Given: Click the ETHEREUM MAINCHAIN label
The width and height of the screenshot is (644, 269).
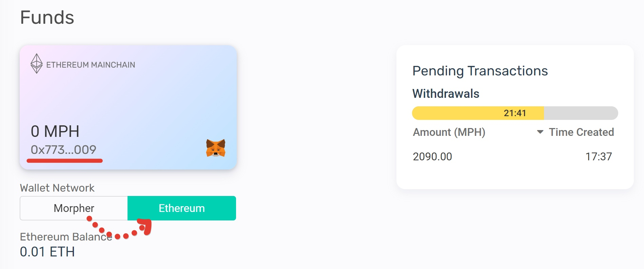Looking at the screenshot, I should coord(91,65).
